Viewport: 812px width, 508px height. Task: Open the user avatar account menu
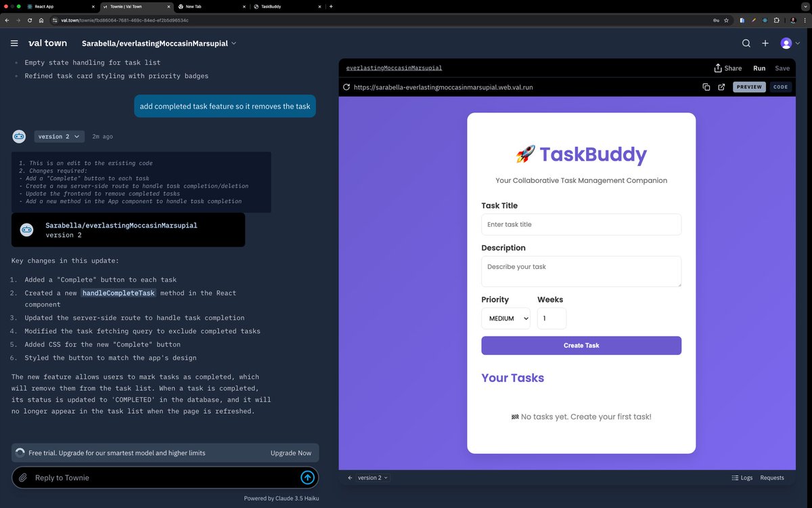(x=790, y=43)
